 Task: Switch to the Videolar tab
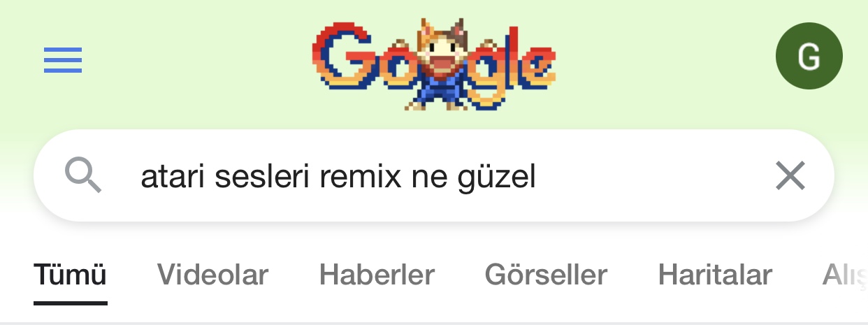coord(212,275)
